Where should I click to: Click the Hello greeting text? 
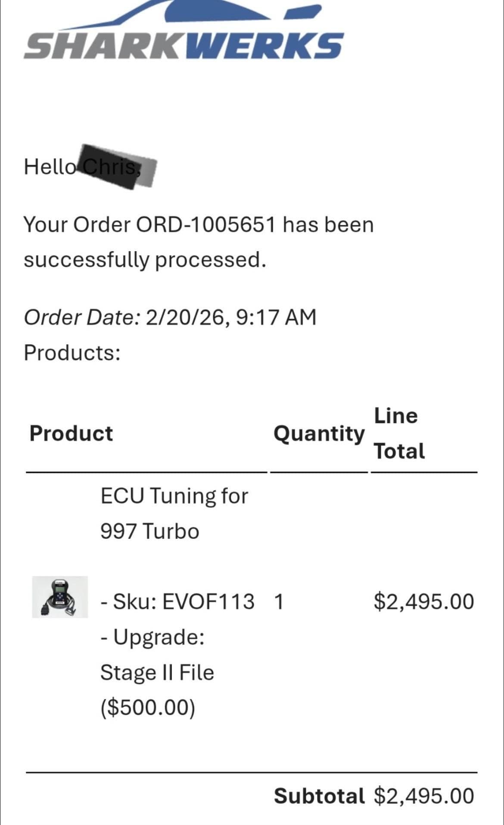point(49,167)
